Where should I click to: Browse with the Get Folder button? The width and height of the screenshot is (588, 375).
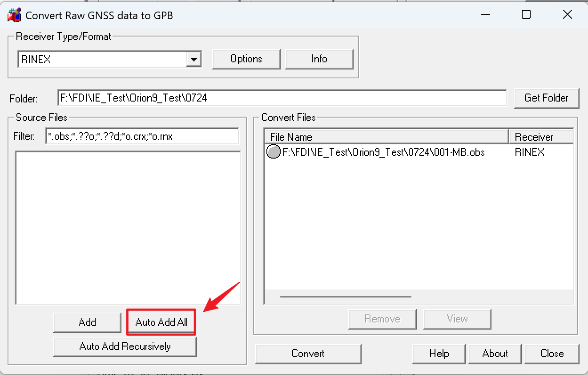(546, 98)
